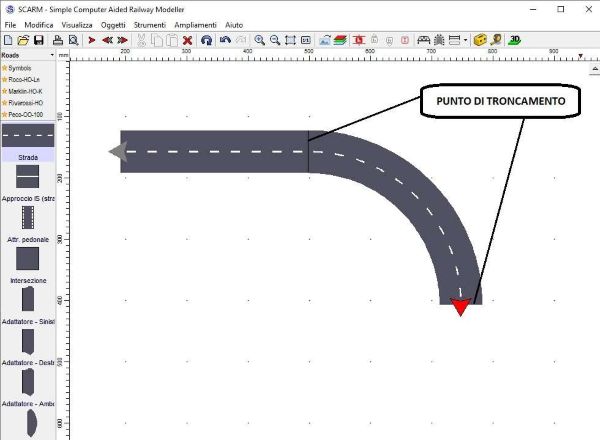This screenshot has width=600, height=440.
Task: Set zoom to 1:1 scale icon
Action: 306,40
